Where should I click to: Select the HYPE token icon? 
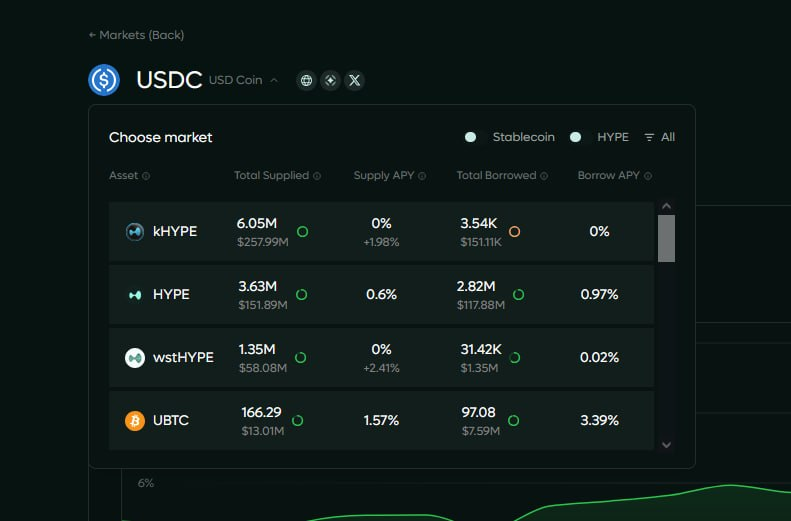pos(135,295)
